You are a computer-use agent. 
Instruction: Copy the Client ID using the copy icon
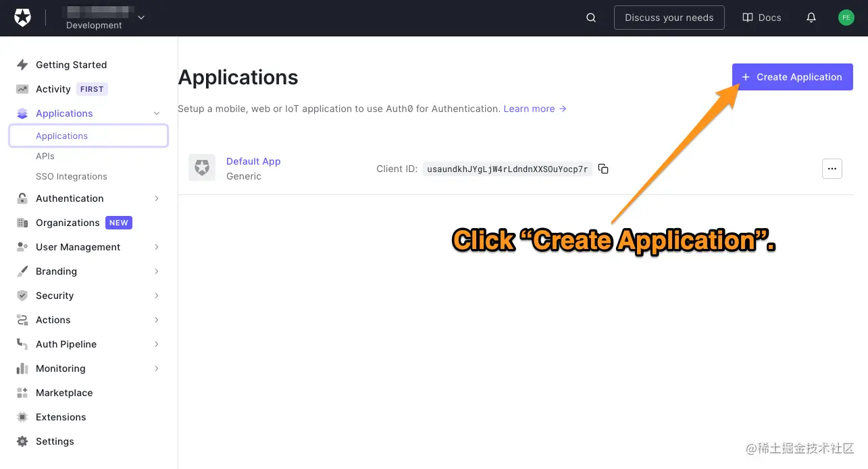tap(603, 169)
